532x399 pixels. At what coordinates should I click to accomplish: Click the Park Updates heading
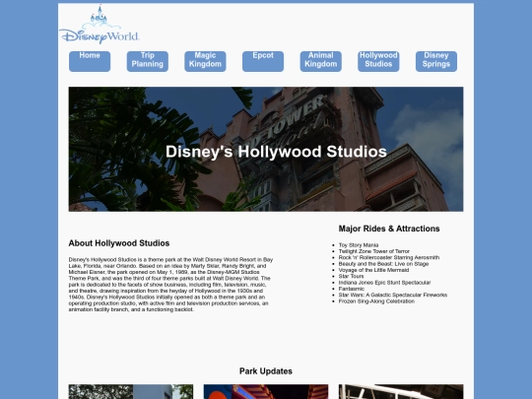click(x=266, y=371)
